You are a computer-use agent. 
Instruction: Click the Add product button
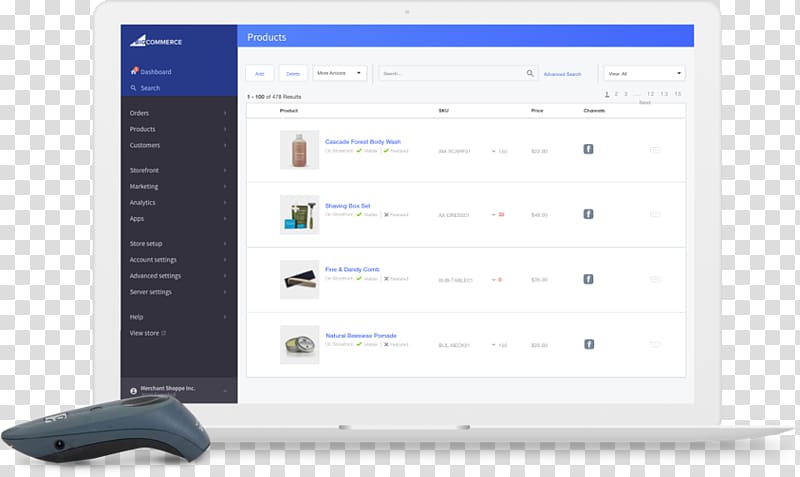260,73
